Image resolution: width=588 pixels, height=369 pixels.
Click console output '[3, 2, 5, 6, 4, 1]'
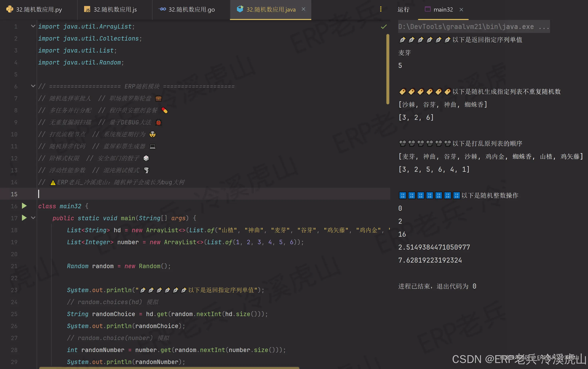click(434, 169)
